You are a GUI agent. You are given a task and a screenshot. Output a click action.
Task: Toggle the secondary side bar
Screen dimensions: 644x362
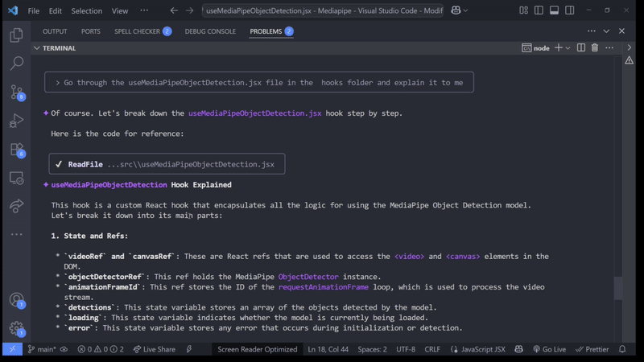tap(570, 10)
